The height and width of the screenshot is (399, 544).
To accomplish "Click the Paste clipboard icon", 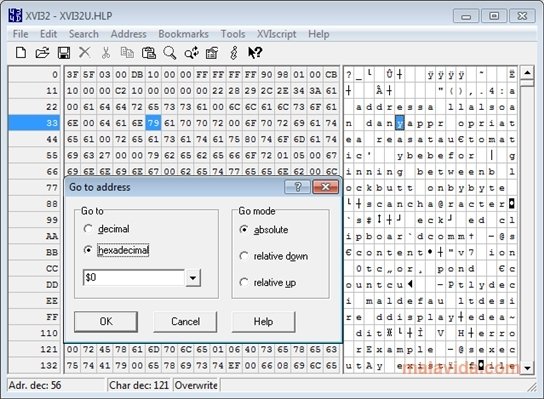I will point(148,53).
